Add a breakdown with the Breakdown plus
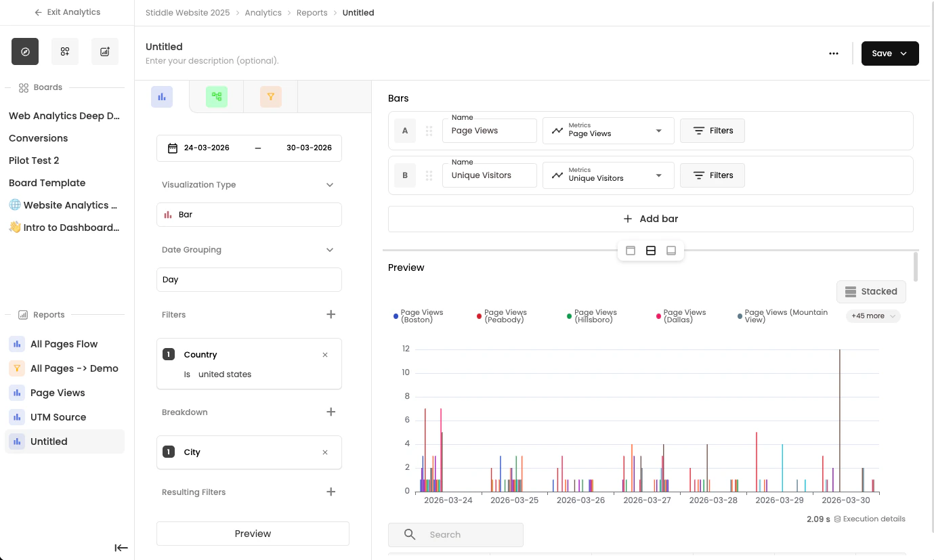934x560 pixels. click(331, 412)
